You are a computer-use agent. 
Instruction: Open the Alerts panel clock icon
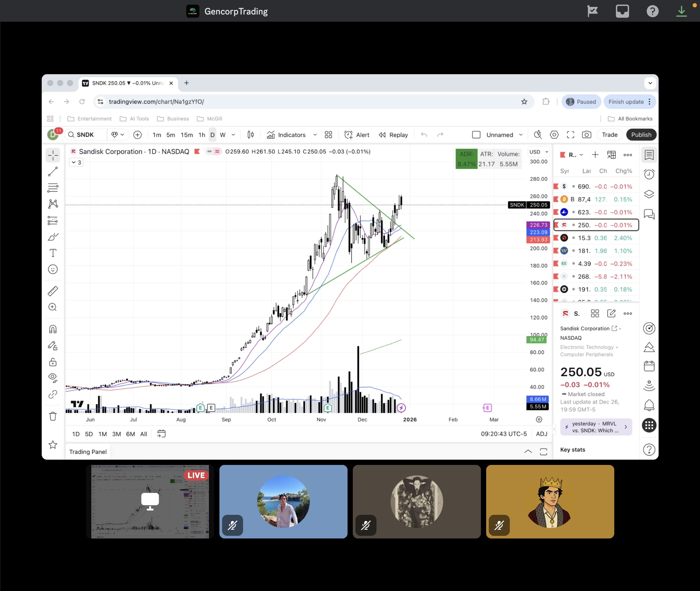(x=649, y=174)
